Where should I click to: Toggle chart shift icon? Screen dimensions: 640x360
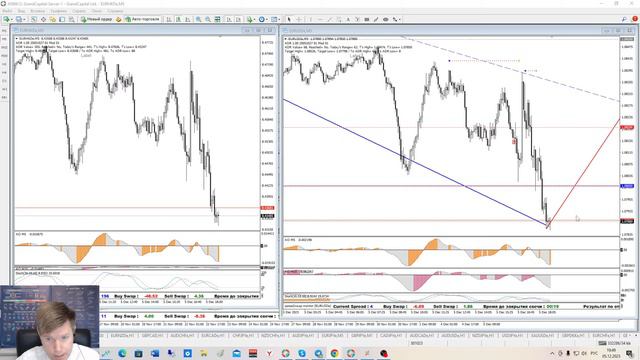238,19
